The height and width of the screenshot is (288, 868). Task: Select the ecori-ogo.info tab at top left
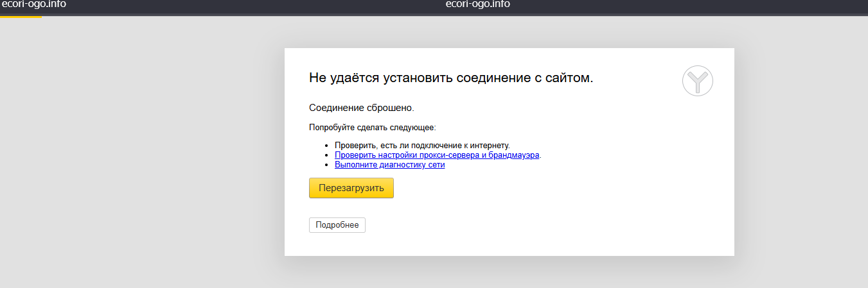coord(33,5)
